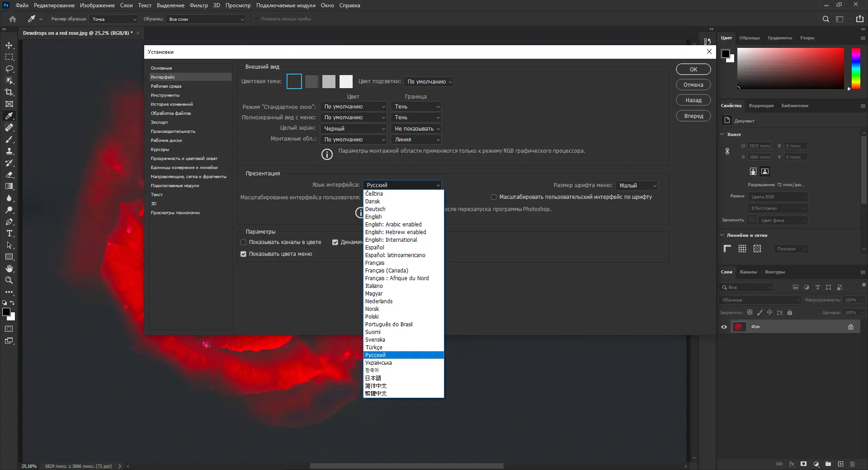Image resolution: width=868 pixels, height=470 pixels.
Task: Open the "Целый экран" color dropdown
Action: (x=353, y=128)
